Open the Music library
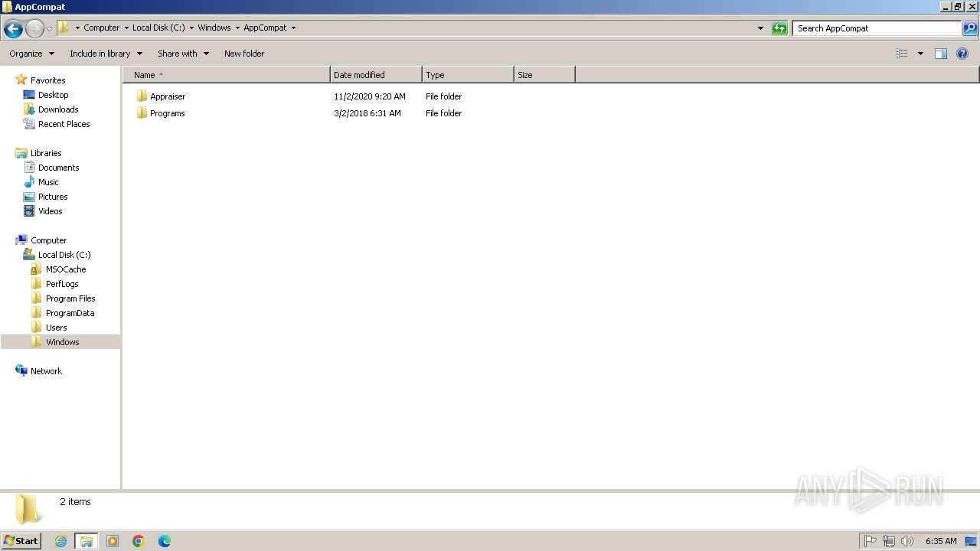Screen dimensions: 980x551 click(x=48, y=182)
